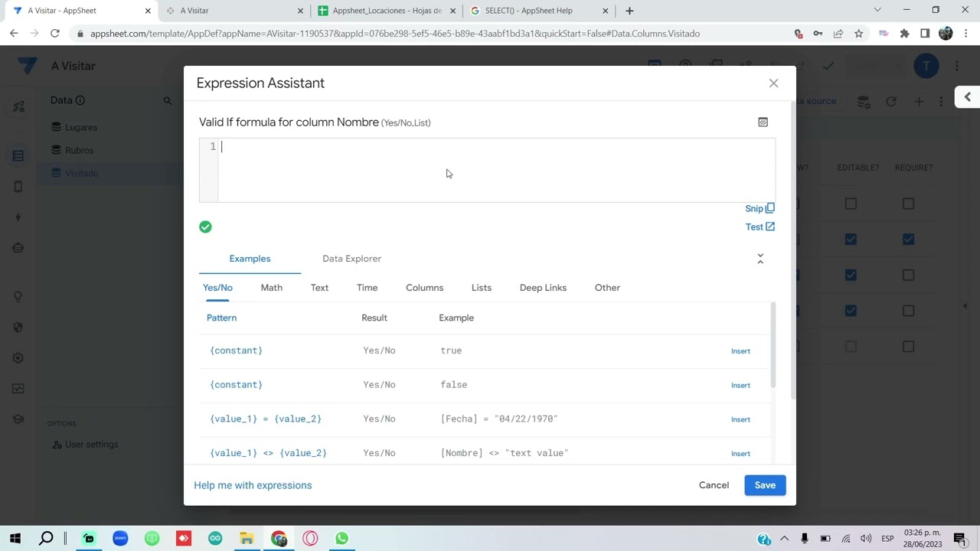Save the expression
The width and height of the screenshot is (980, 551).
coord(765,485)
